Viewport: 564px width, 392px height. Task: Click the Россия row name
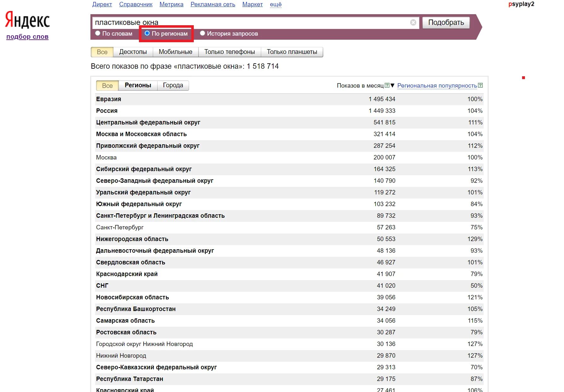(x=107, y=111)
